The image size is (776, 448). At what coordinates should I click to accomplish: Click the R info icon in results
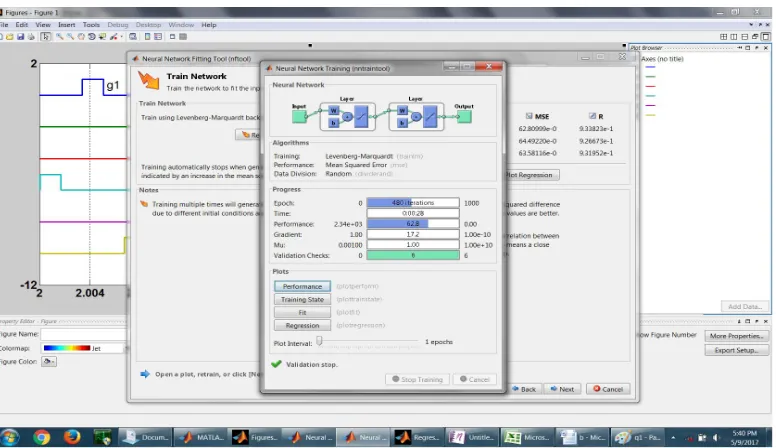[x=592, y=116]
